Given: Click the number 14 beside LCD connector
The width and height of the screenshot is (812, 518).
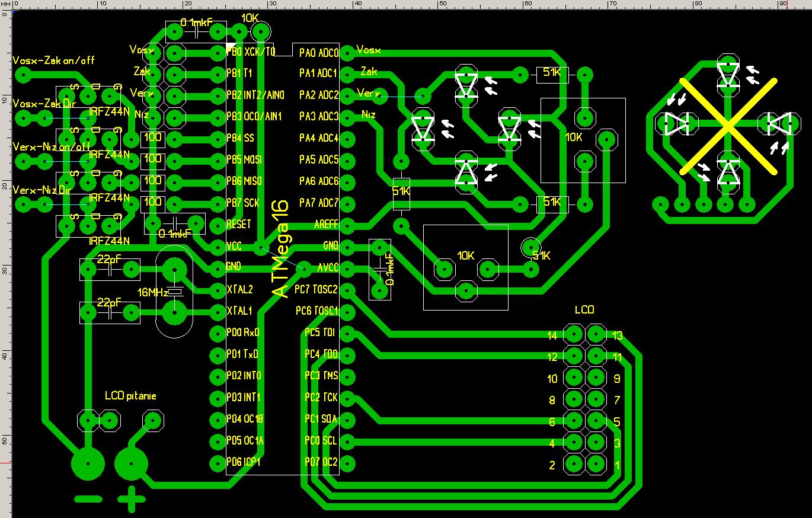Looking at the screenshot, I should tap(552, 335).
